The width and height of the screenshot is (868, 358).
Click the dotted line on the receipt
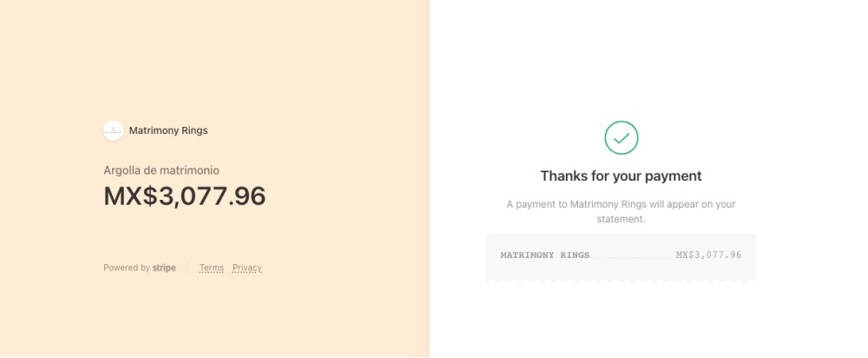(x=633, y=258)
